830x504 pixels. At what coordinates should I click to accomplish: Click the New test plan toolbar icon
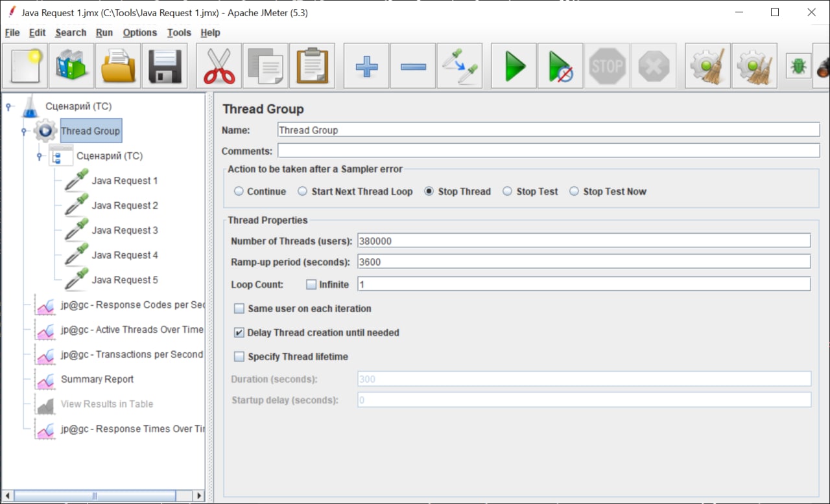click(x=25, y=65)
